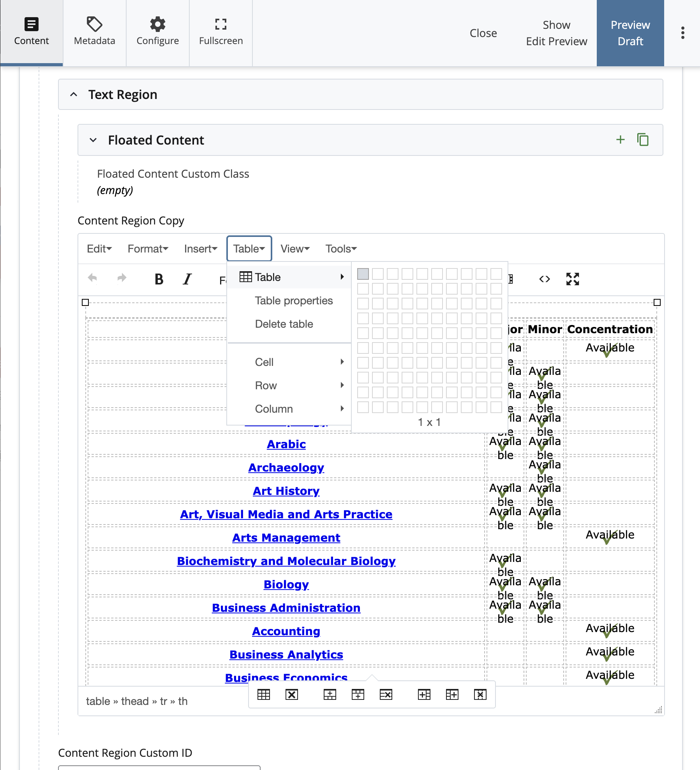The width and height of the screenshot is (700, 770).
Task: Open the Archaeology link in the table
Action: 286,467
